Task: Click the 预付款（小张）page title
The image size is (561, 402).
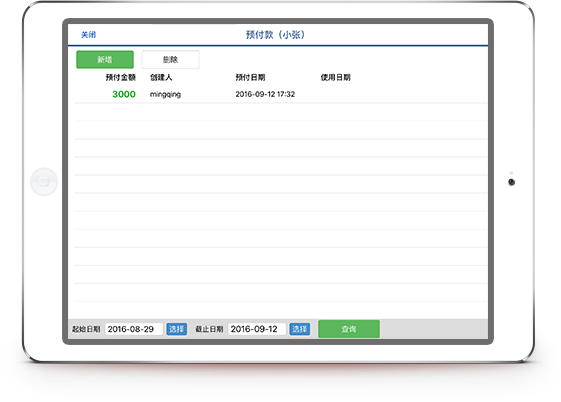Action: coord(275,35)
